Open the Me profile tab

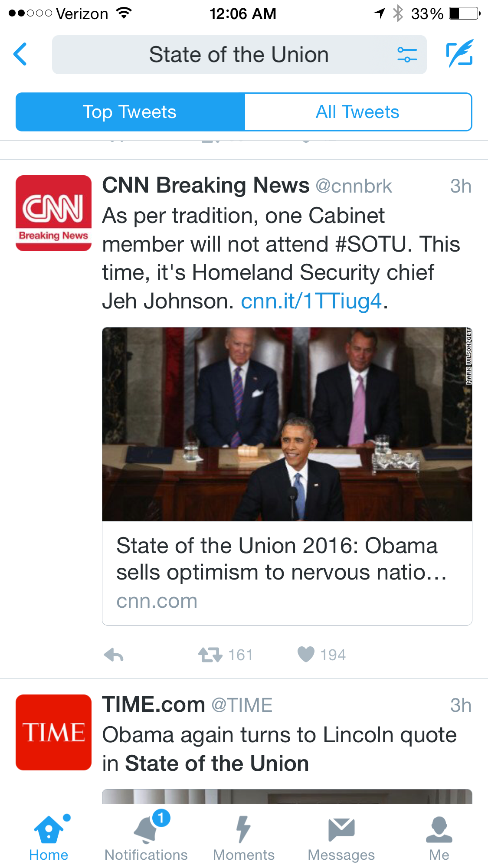tap(439, 838)
